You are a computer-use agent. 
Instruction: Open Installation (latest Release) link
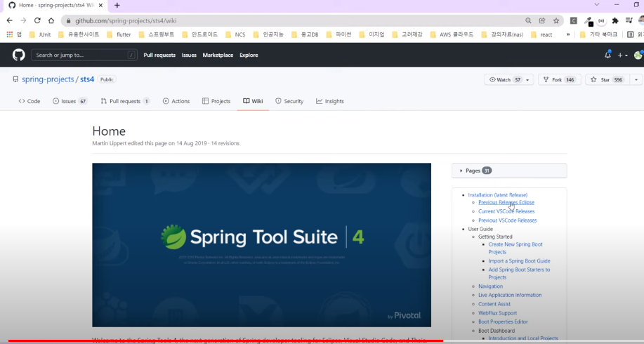pyautogui.click(x=497, y=195)
